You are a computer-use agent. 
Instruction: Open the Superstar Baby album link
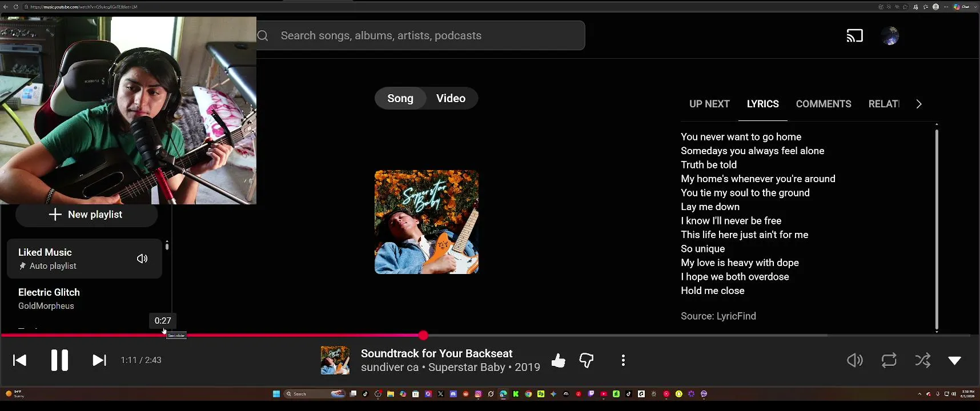click(x=467, y=367)
